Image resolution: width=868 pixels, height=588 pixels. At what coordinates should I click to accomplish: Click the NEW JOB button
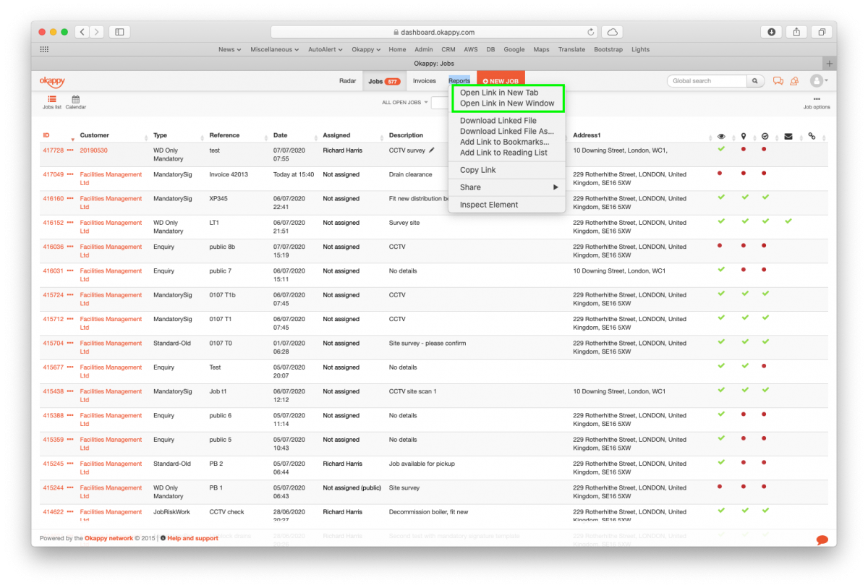click(500, 80)
